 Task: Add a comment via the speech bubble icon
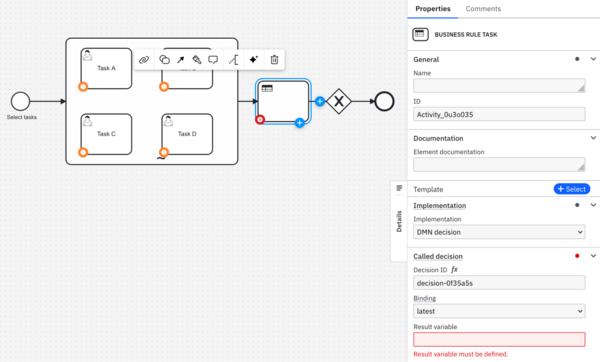click(x=213, y=60)
